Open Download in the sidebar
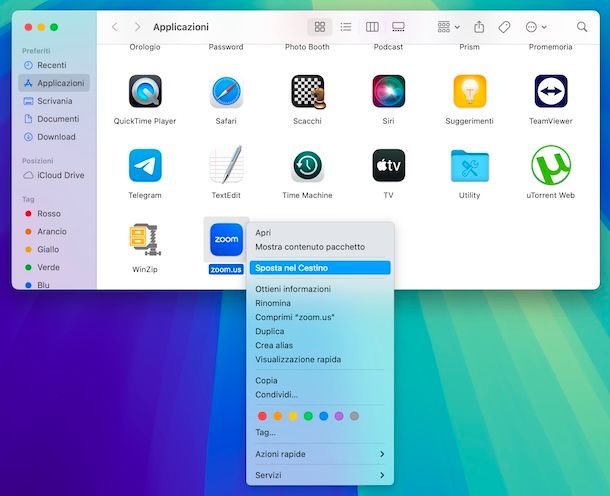 click(x=54, y=137)
